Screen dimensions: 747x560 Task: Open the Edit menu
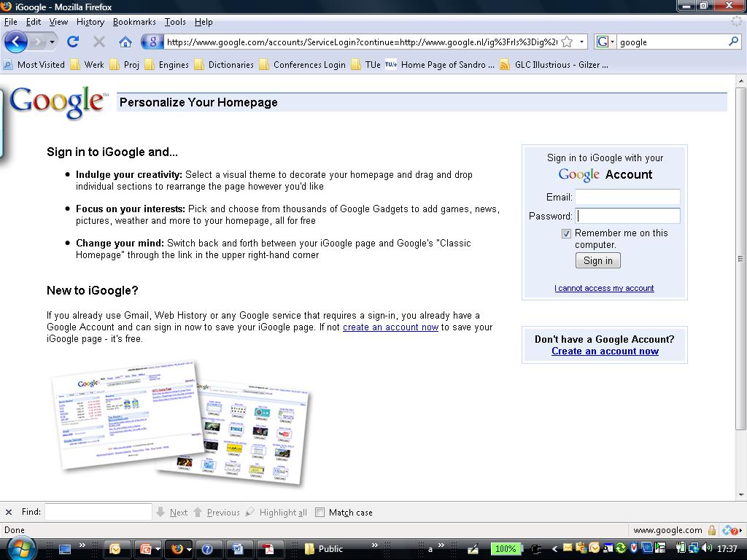34,22
